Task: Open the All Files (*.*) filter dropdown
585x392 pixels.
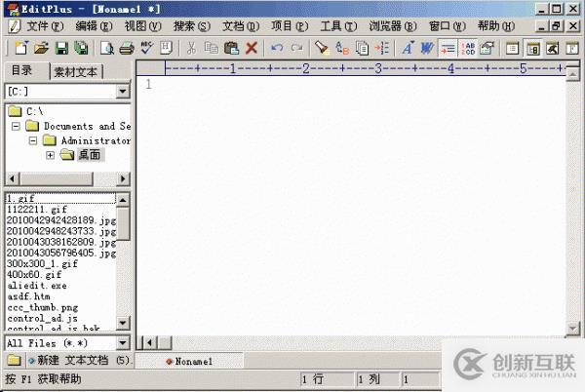Action: [123, 343]
